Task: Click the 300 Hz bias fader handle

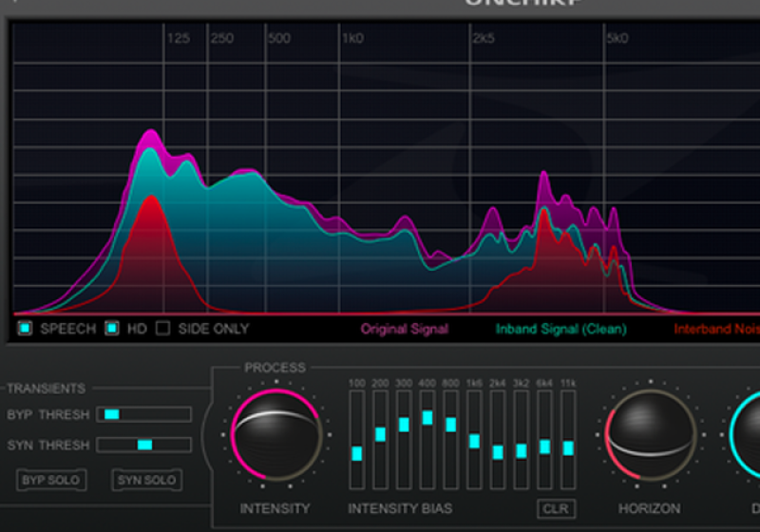Action: pyautogui.click(x=404, y=424)
